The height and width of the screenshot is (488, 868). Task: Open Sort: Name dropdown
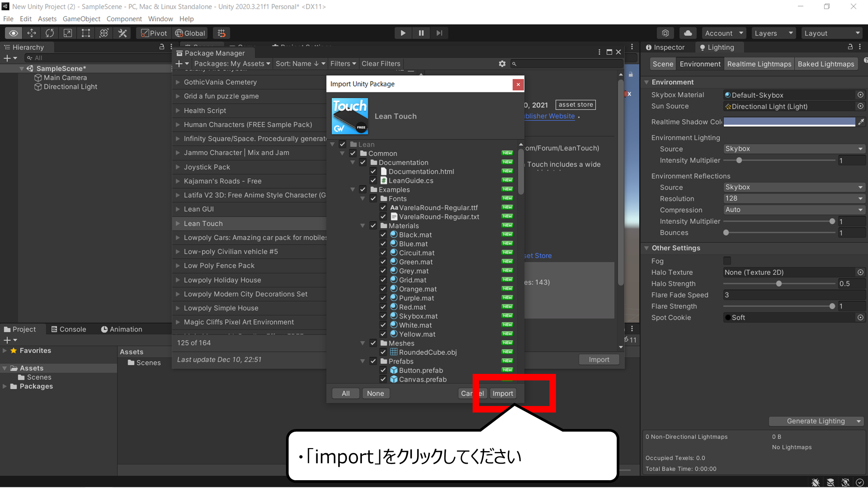click(x=300, y=64)
